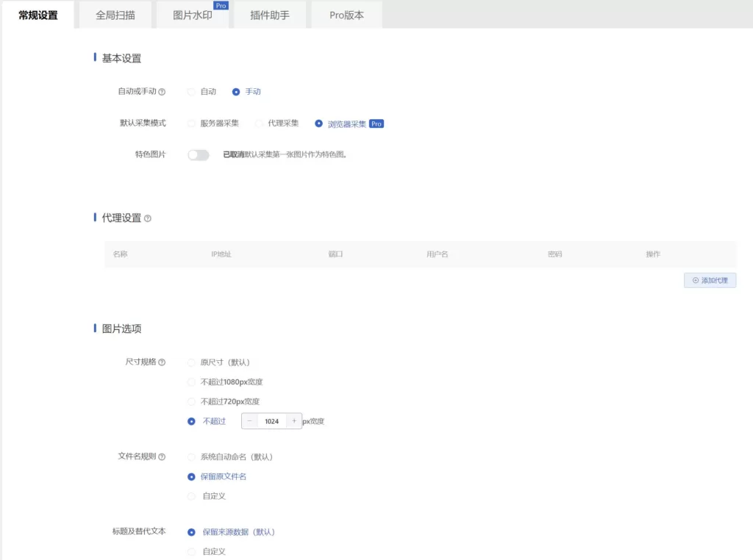Image resolution: width=753 pixels, height=560 pixels.
Task: Open the 插件助手 tab
Action: click(x=270, y=15)
